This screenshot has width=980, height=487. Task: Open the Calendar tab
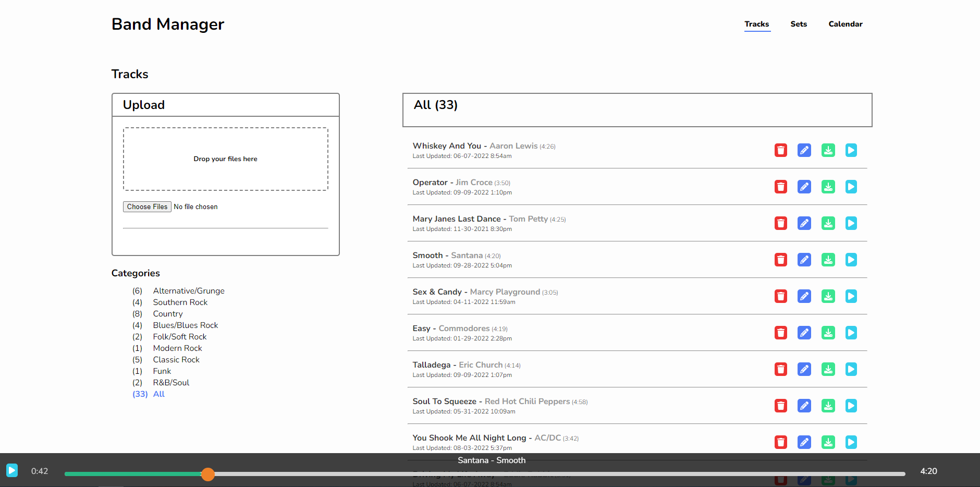pyautogui.click(x=846, y=24)
